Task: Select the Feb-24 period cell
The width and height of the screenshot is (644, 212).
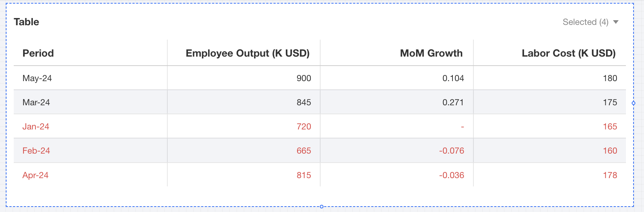Action: point(36,151)
